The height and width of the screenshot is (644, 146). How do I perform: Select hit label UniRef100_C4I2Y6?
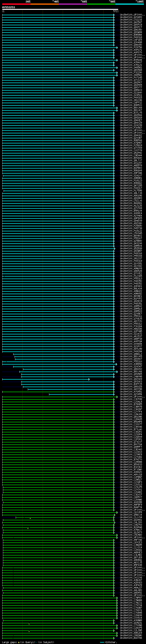131,578
